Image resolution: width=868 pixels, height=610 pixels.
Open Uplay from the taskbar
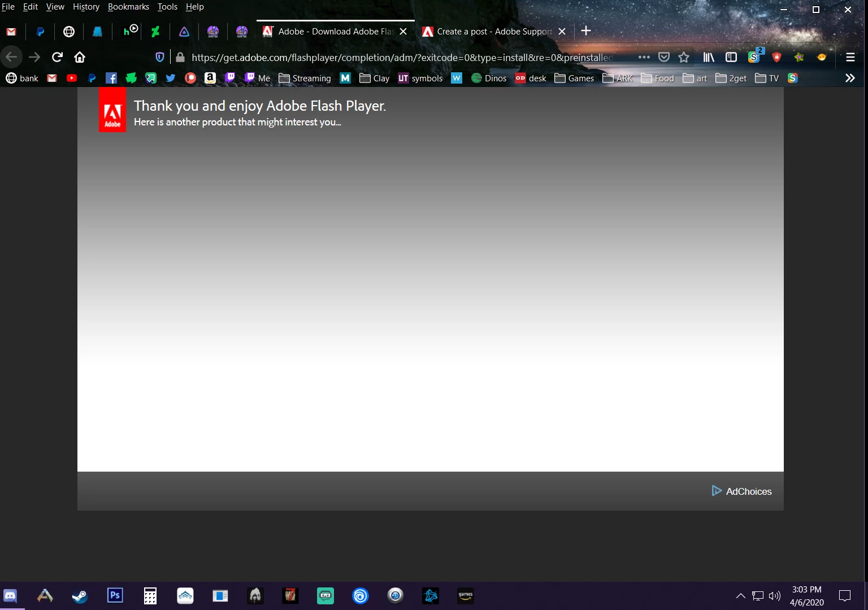point(360,595)
